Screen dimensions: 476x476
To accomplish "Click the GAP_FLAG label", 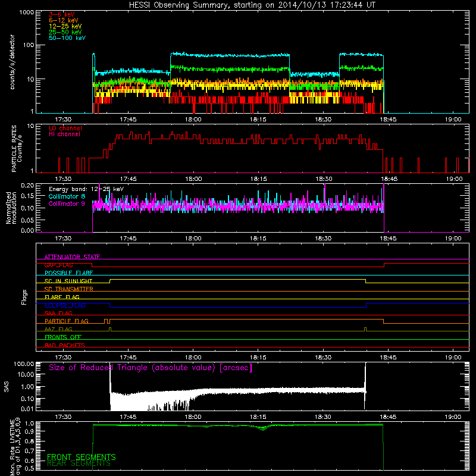I will 58,265.
